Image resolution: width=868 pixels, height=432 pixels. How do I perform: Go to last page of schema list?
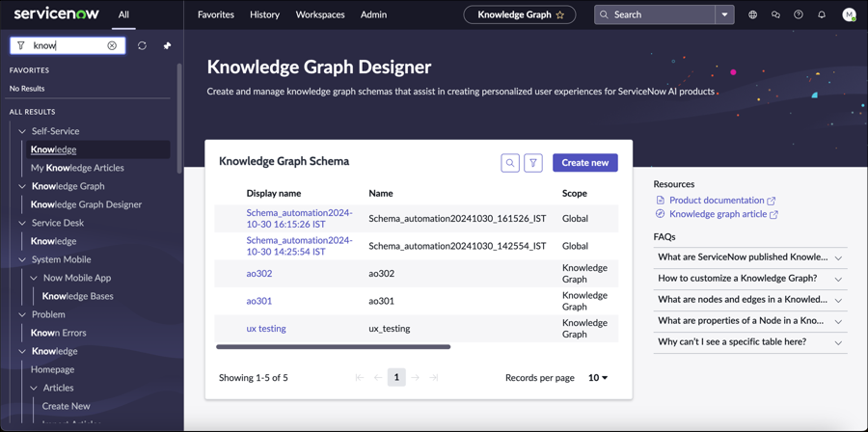tap(434, 378)
